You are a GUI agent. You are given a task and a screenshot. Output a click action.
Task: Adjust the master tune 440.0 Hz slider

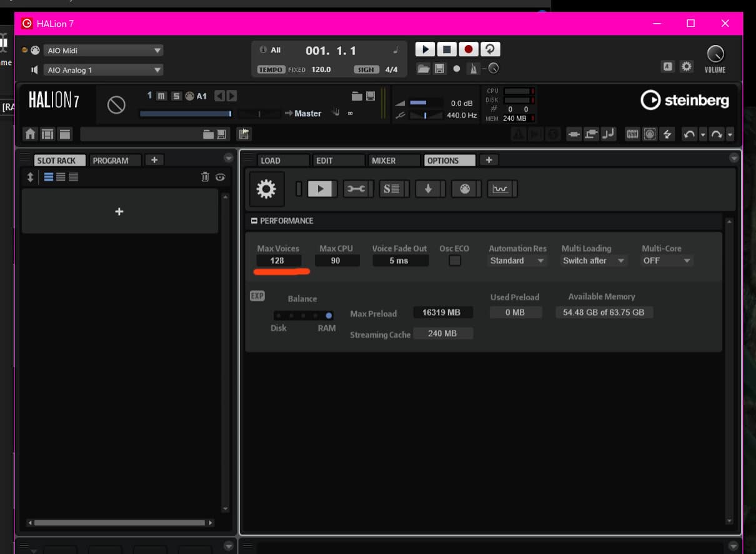tap(427, 115)
